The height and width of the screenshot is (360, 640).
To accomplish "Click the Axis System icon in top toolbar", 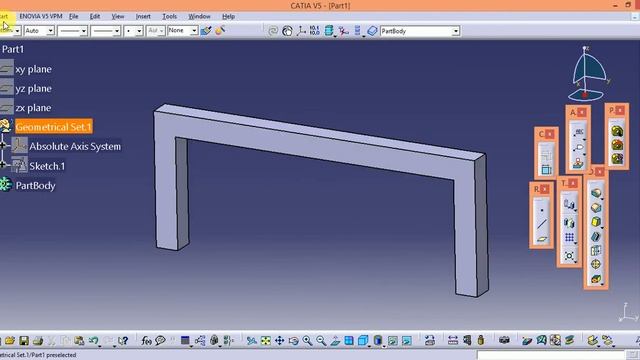I will pyautogui.click(x=301, y=31).
